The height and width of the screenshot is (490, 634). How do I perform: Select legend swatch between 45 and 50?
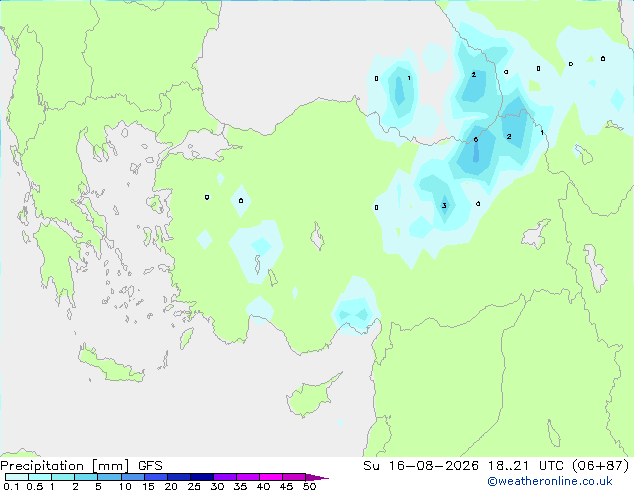(294, 477)
